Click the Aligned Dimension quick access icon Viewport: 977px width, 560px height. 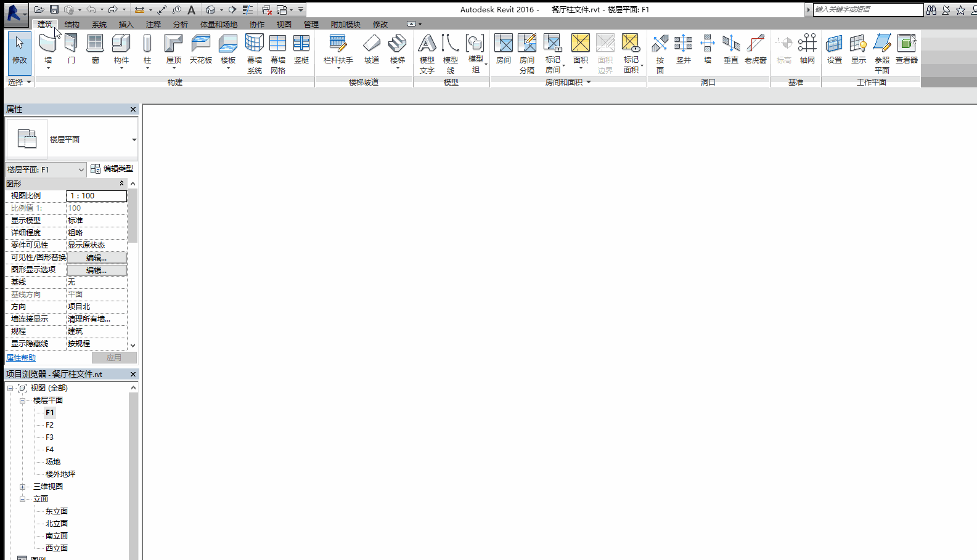pos(162,10)
